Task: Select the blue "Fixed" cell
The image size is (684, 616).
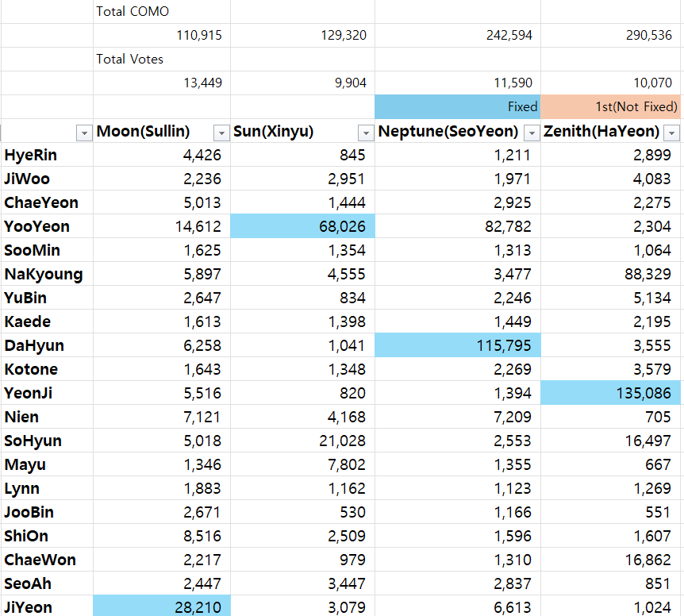Action: coord(458,106)
